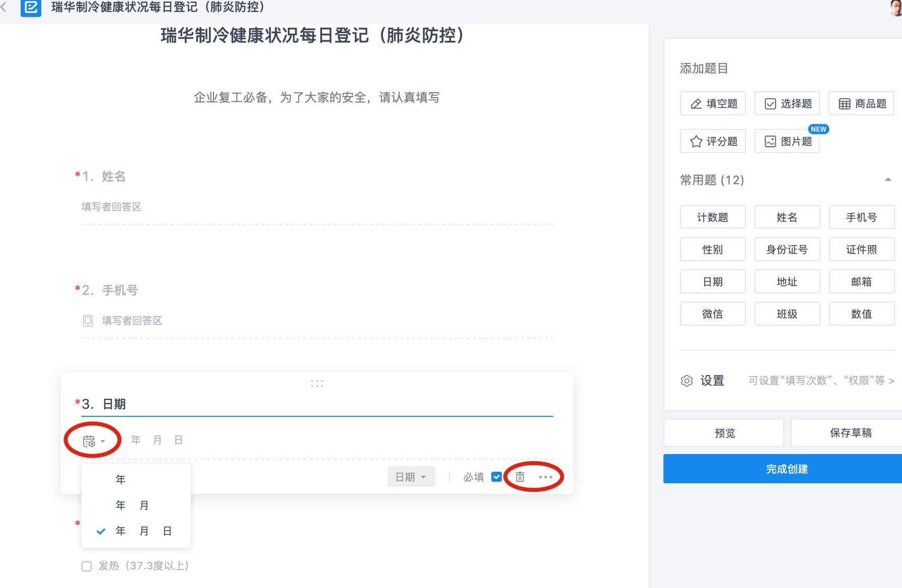Add the 计数题 common question
Viewport: 902px width, 588px height.
[x=713, y=217]
